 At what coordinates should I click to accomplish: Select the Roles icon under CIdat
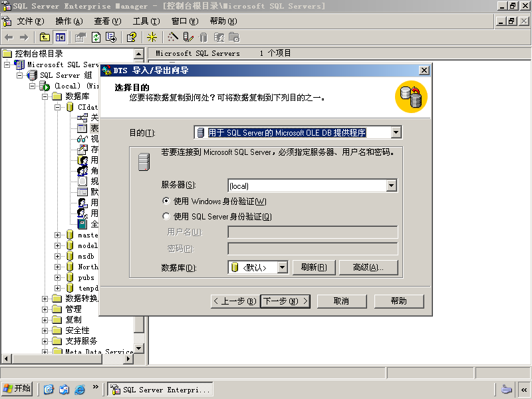point(82,171)
